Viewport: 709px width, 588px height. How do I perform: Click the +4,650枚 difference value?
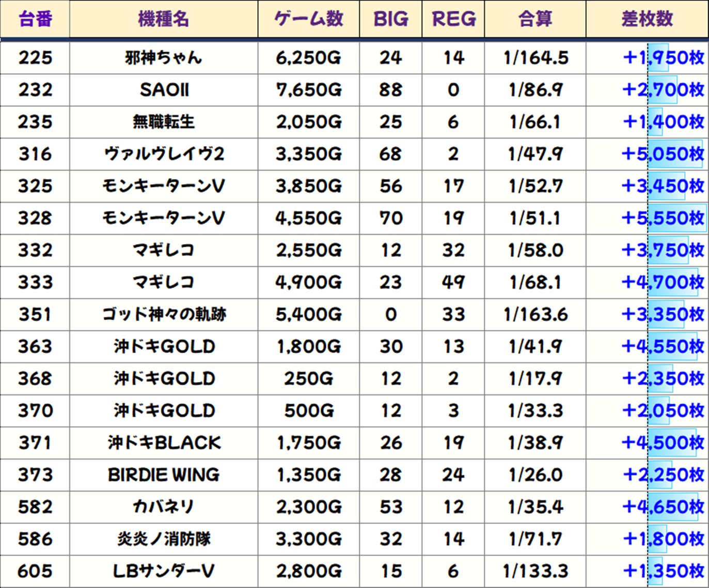coord(664,507)
